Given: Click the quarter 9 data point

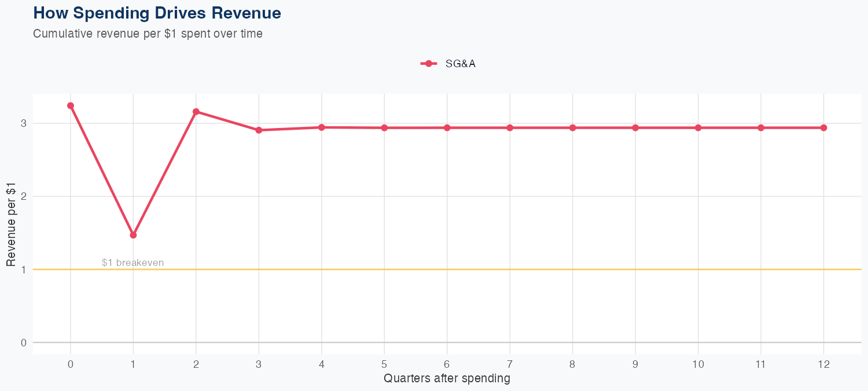Looking at the screenshot, I should [x=635, y=128].
